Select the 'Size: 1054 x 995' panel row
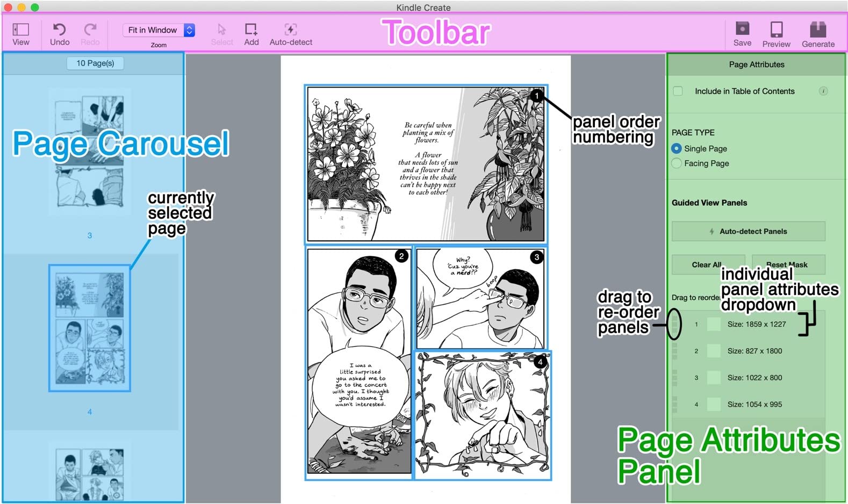The height and width of the screenshot is (504, 848). pos(748,405)
